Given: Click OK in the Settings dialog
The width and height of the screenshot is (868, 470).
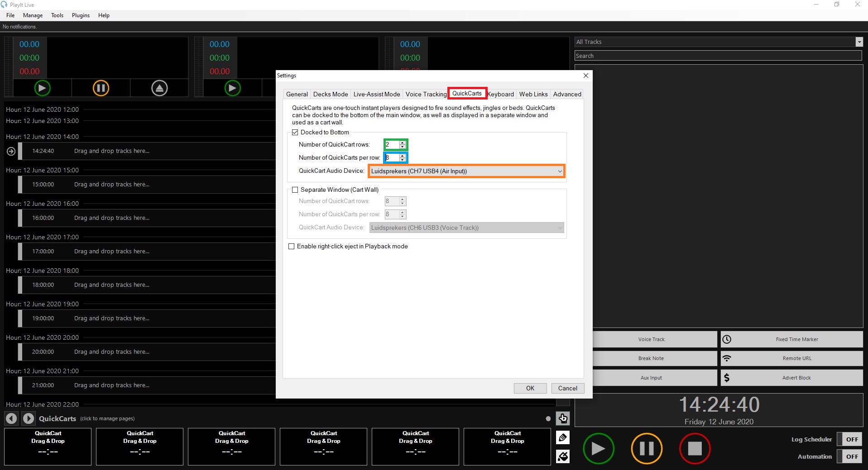Looking at the screenshot, I should [x=530, y=388].
